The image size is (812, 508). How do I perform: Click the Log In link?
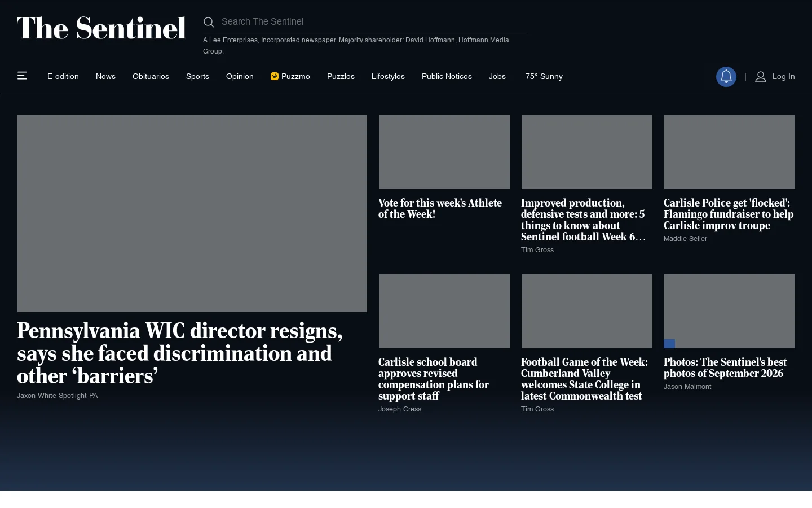[x=784, y=76]
